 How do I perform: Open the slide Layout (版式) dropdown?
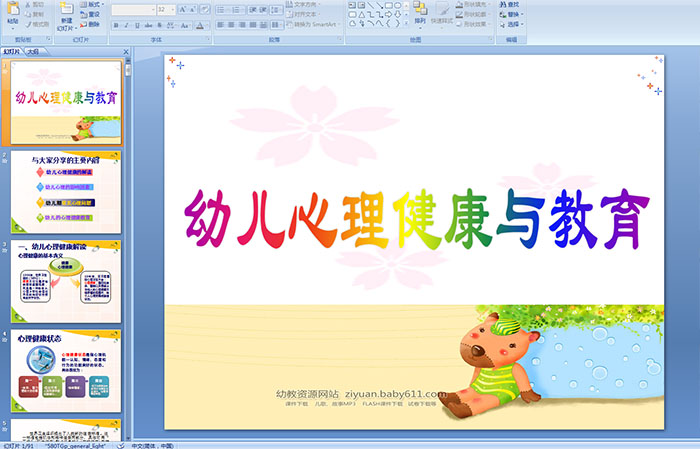92,4
